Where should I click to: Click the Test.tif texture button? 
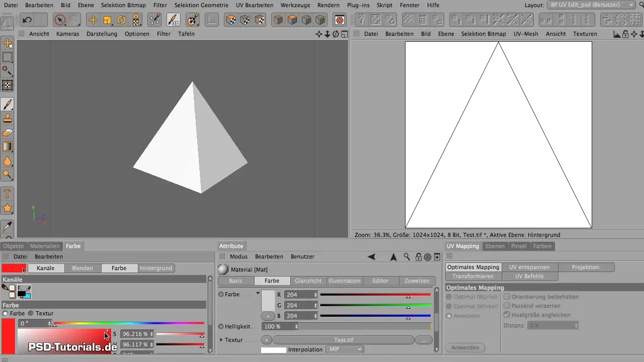[343, 340]
